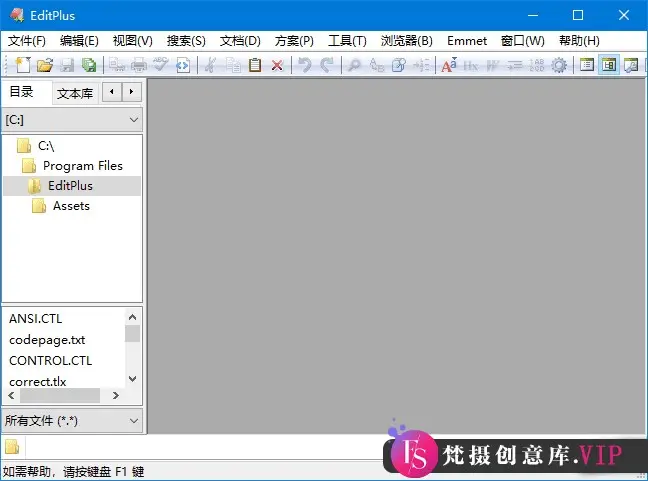The width and height of the screenshot is (648, 481).
Task: Click file list scroll up arrow
Action: (x=132, y=317)
